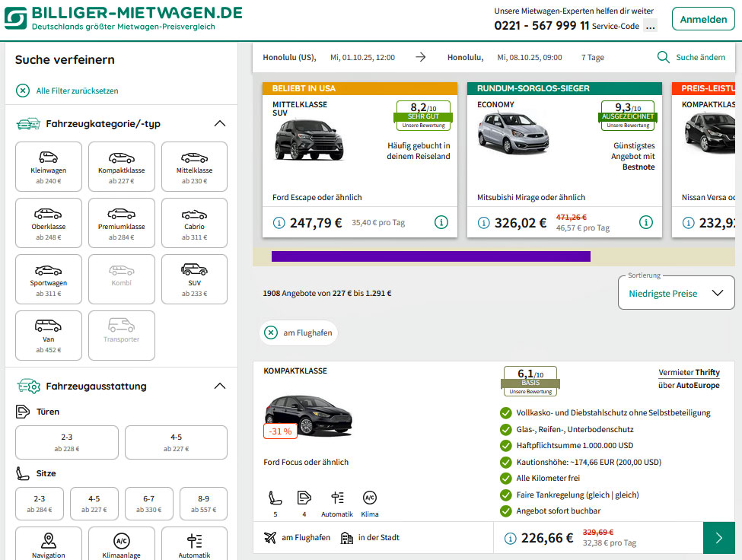Click the Sitze seat icon in filters

(x=22, y=473)
